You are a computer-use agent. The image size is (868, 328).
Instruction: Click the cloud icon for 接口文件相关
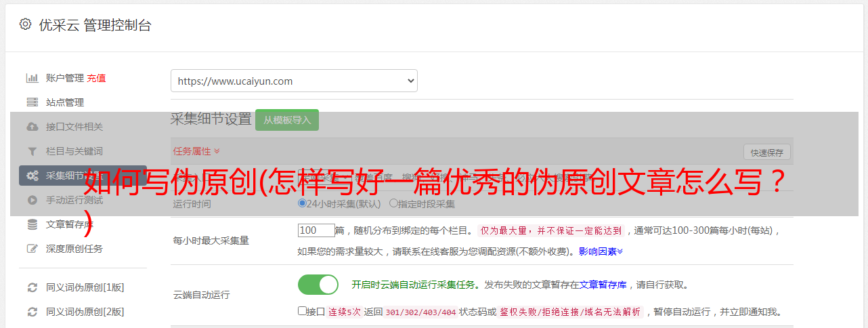(32, 127)
